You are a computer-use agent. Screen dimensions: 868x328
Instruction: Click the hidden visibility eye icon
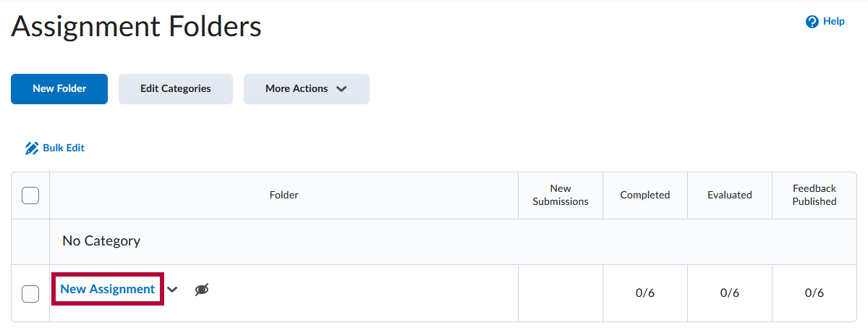(202, 290)
